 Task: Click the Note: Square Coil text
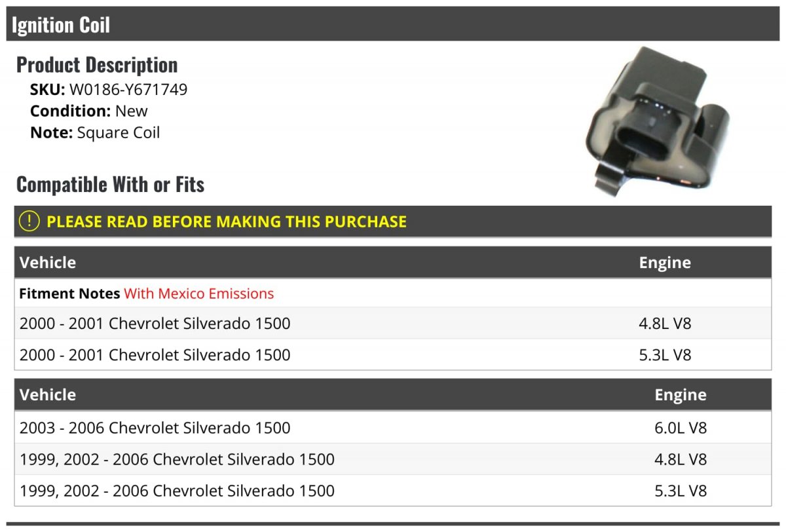[95, 132]
